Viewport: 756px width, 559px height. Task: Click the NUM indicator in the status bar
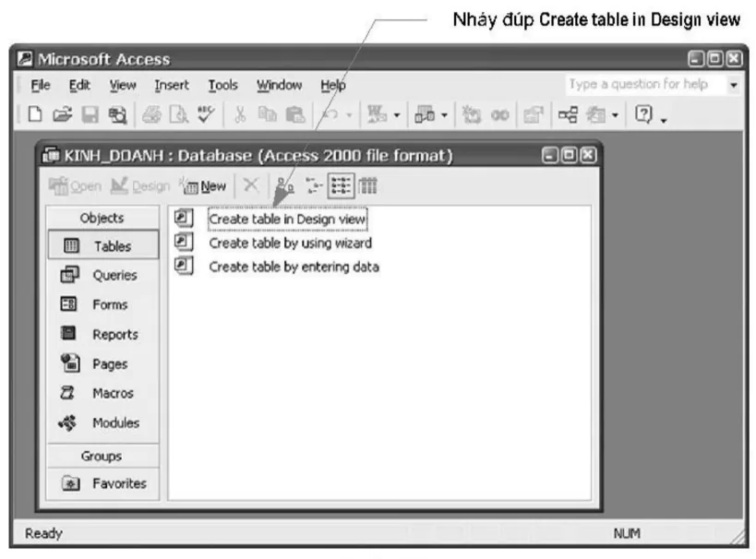[627, 533]
